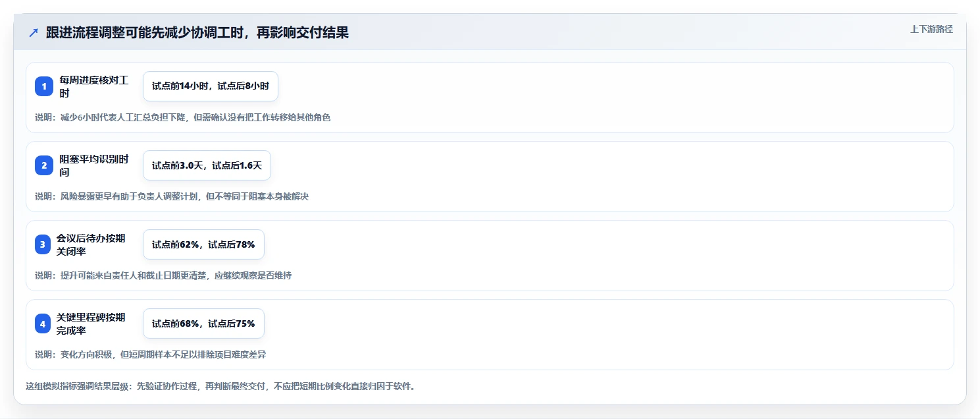Click the 上下游路径 label in the header
Viewport: 980px width, 419px height.
[931, 30]
